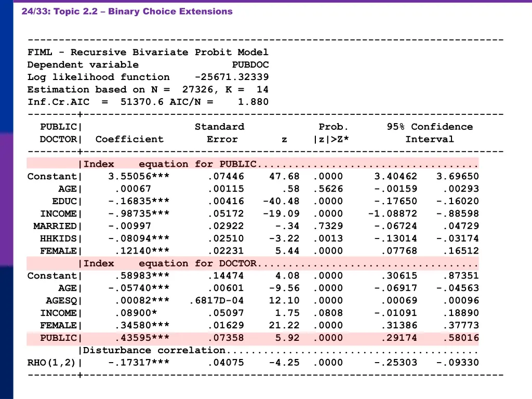Click FEMALE coefficient .12140***
The image size is (532, 399).
[x=142, y=251]
